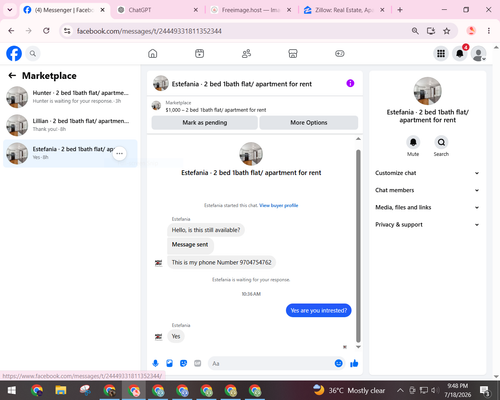Select the phone number message bubble
500x400 pixels.
pyautogui.click(x=221, y=262)
